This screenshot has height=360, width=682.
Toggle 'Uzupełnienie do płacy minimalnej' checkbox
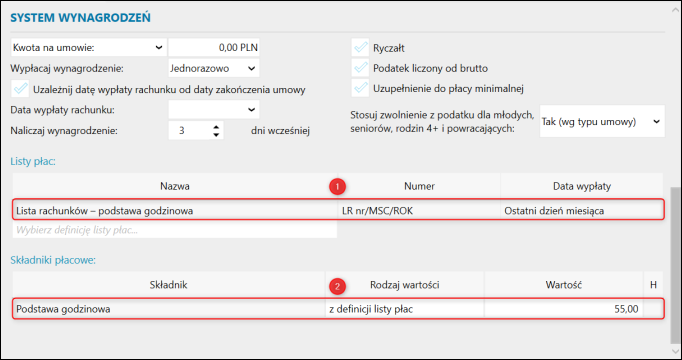pyautogui.click(x=360, y=89)
